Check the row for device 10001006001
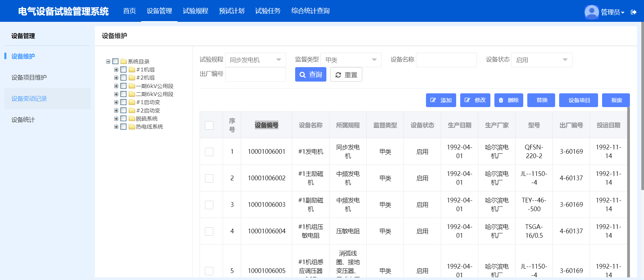The height and width of the screenshot is (280, 644). (x=209, y=152)
